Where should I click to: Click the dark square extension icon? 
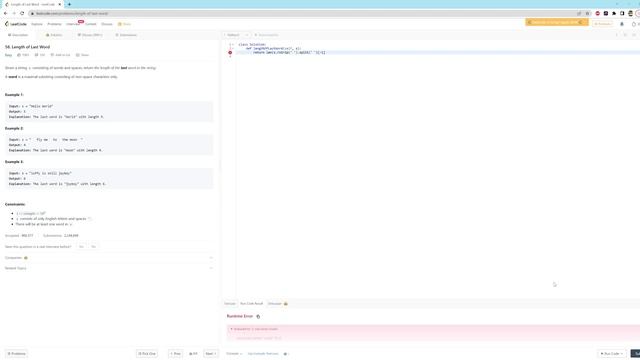[x=606, y=13]
